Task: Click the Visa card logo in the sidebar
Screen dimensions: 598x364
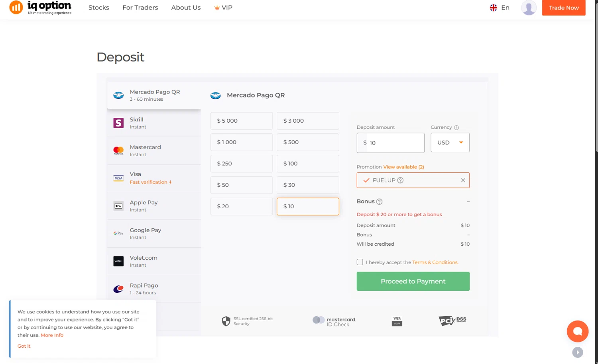Action: point(118,178)
